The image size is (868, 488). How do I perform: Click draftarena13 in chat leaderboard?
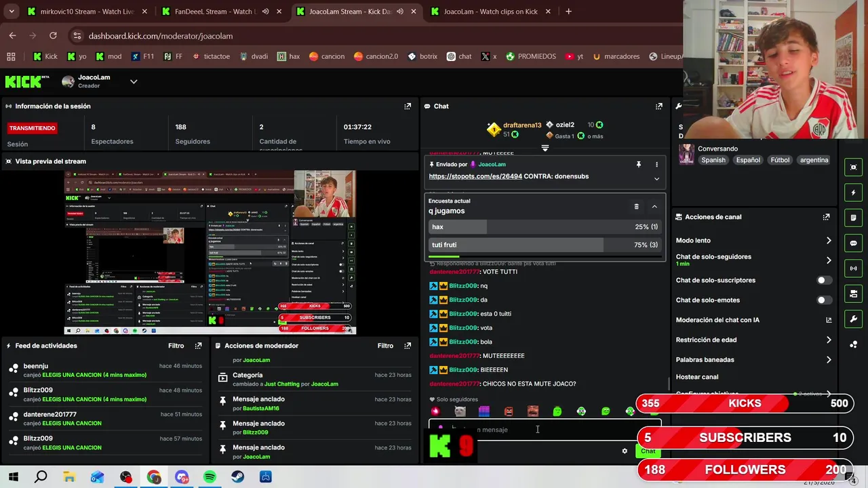tap(521, 125)
